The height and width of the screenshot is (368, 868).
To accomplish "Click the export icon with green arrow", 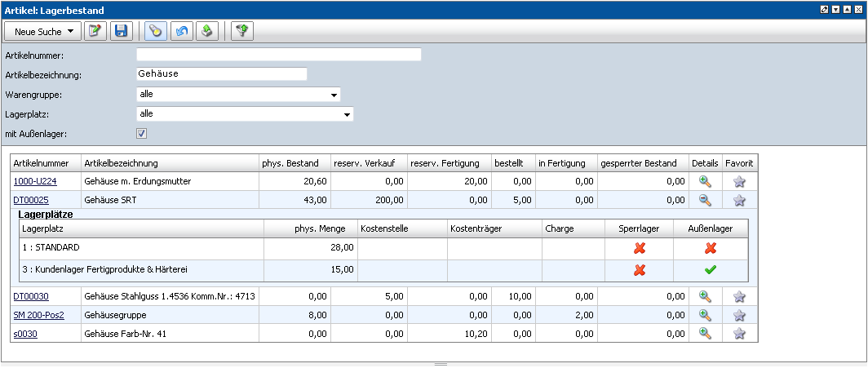I will tap(207, 31).
